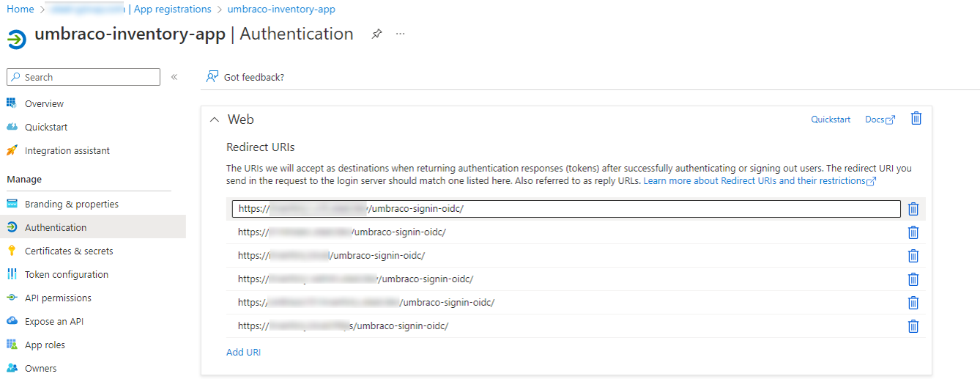Screen dimensions: 980x379
Task: Delete the third redirect URI
Action: tap(913, 256)
